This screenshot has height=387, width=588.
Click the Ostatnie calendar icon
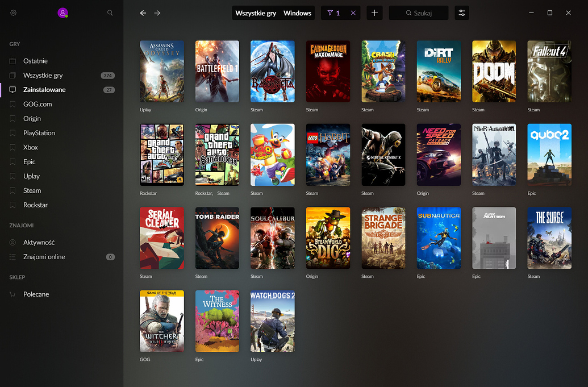[12, 61]
